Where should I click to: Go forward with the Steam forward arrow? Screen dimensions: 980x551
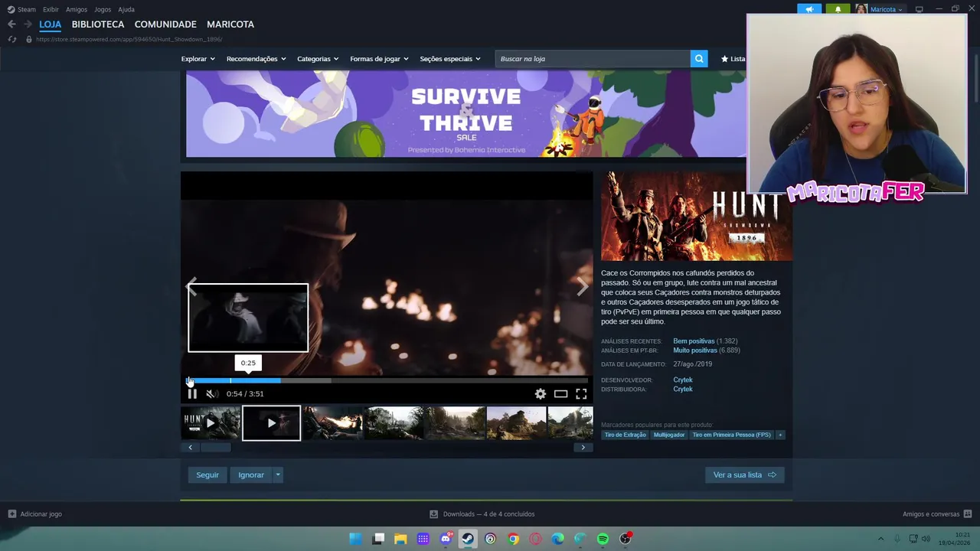tap(28, 24)
